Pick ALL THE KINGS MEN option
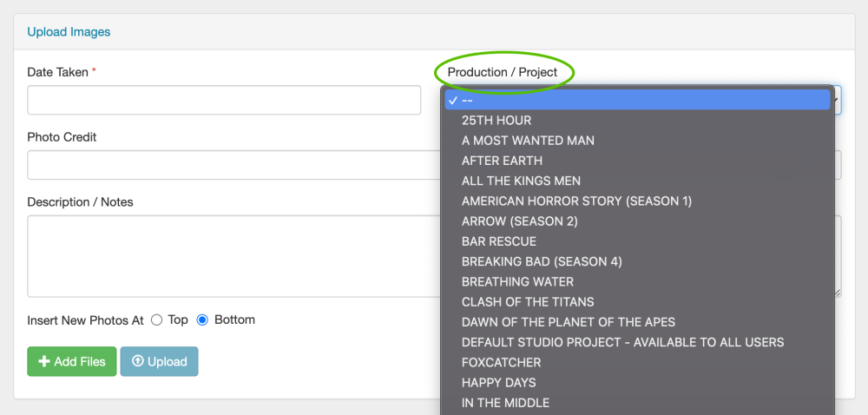 (x=638, y=181)
